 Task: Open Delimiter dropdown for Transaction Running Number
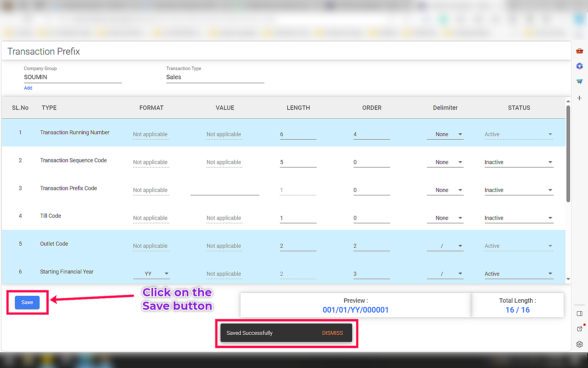(445, 134)
